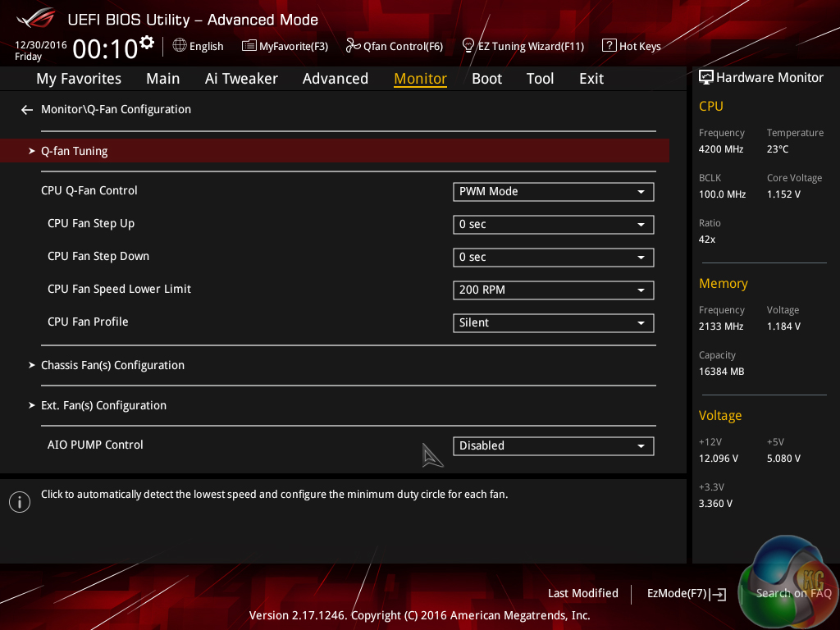The width and height of the screenshot is (840, 630).
Task: Open the CPU Fan Speed Lower Limit dropdown
Action: tap(553, 290)
